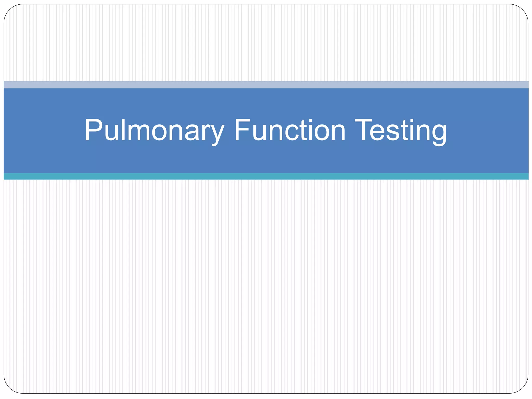Click the word "Pulmonary" in the title
The image size is (532, 399).
tap(154, 130)
